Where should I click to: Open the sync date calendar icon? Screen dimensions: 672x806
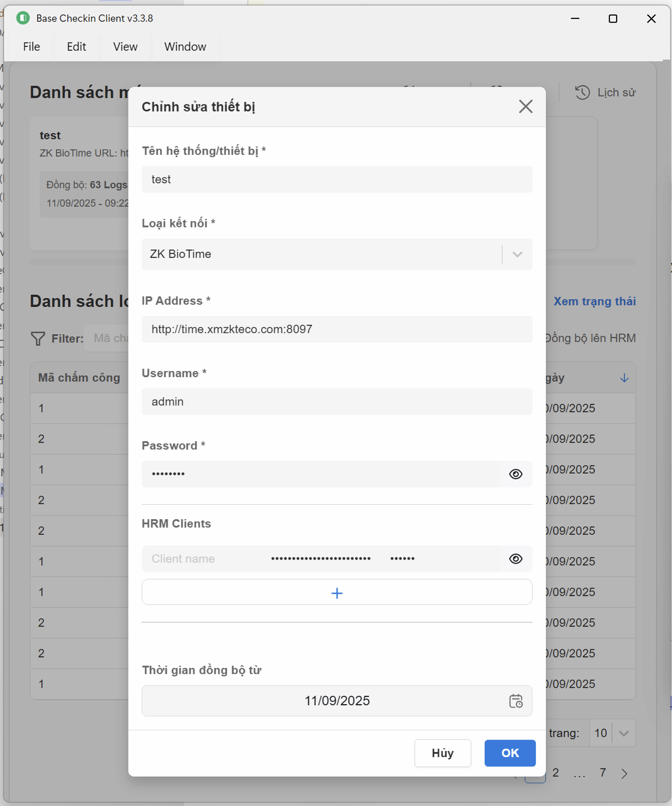point(516,701)
